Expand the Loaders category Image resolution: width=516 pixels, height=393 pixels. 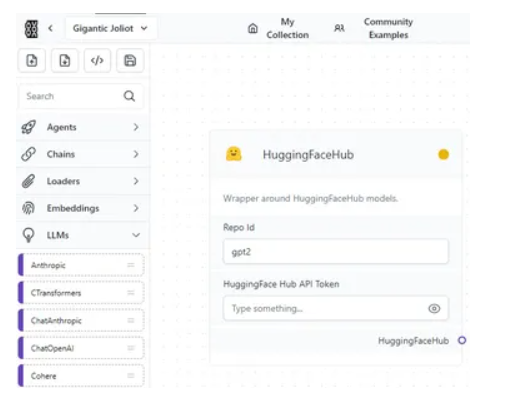click(x=83, y=181)
